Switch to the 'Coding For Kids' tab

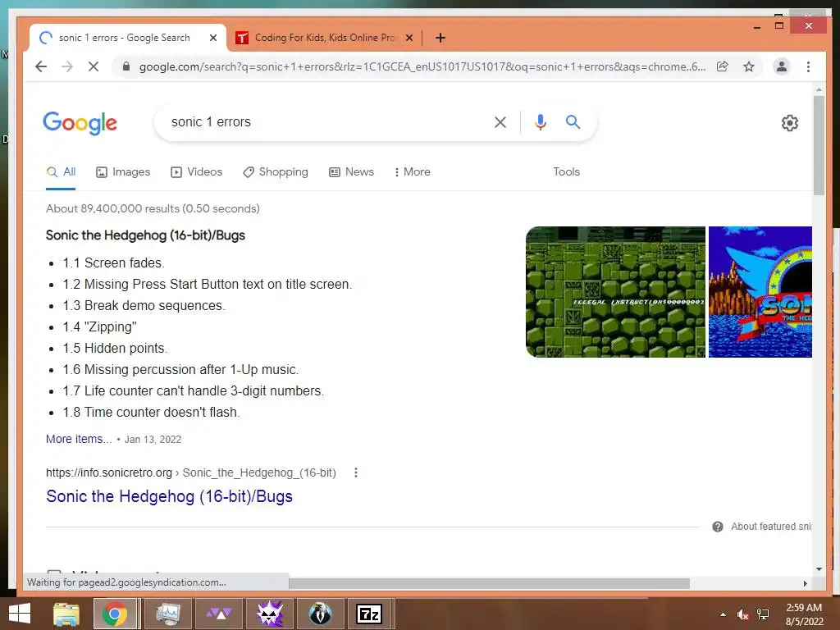(325, 38)
